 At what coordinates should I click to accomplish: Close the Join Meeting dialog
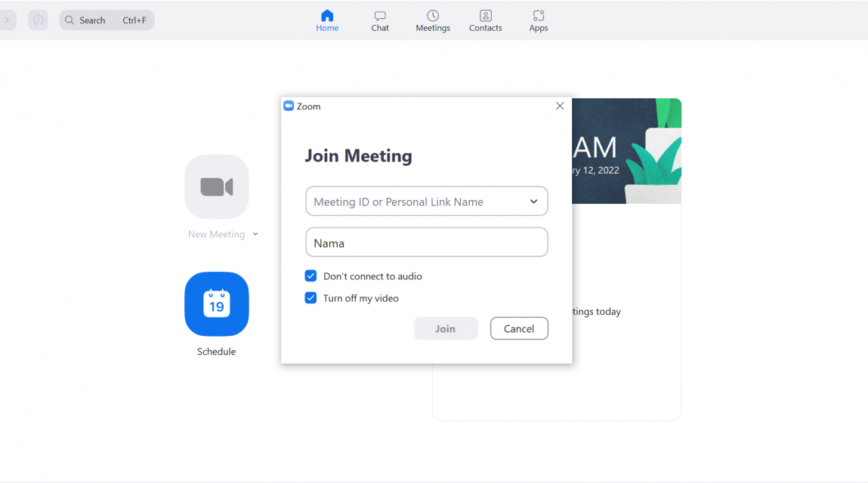(560, 106)
